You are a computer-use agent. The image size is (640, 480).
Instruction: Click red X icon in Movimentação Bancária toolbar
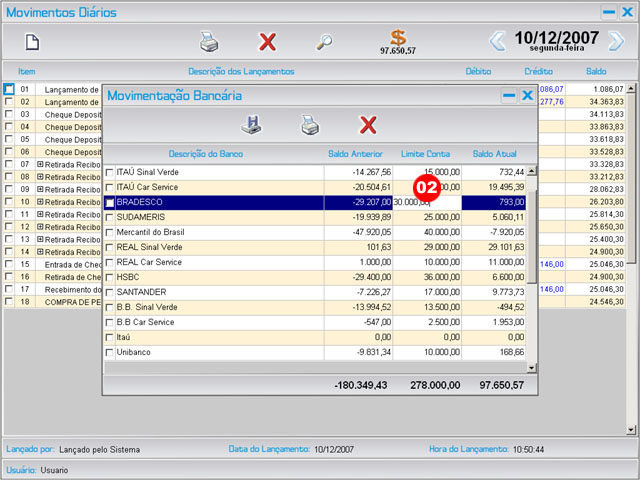(368, 125)
